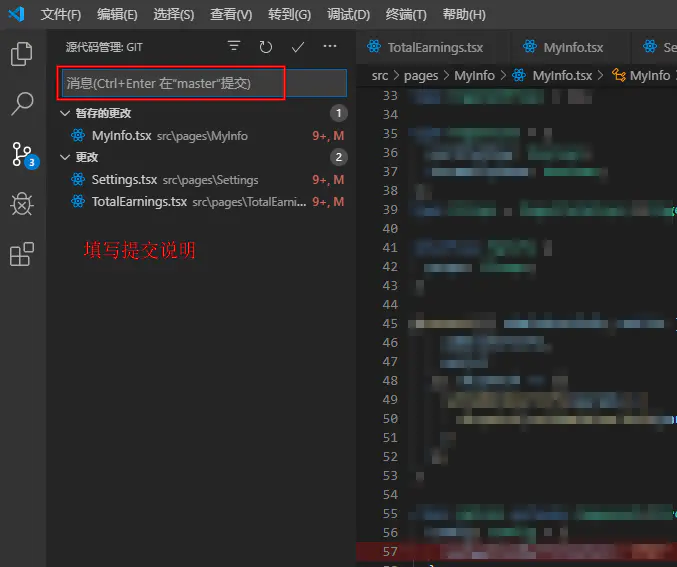Open the 转到(G) menu
The image size is (677, 567).
(x=289, y=15)
